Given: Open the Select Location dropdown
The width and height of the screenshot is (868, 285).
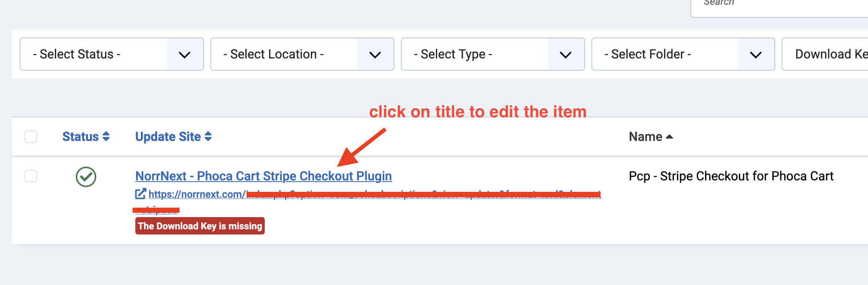Looking at the screenshot, I should [302, 54].
